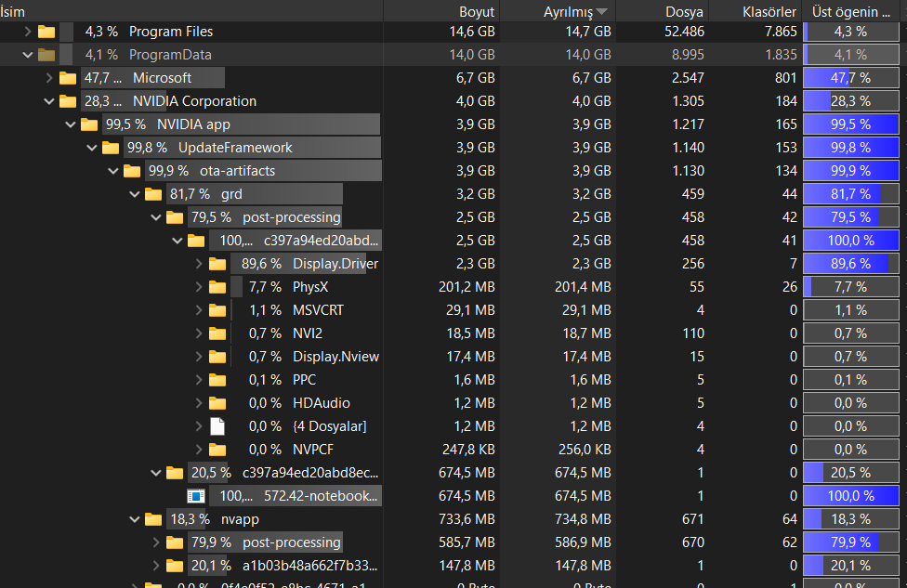
Task: Click the NVI2 folder icon
Action: pyautogui.click(x=217, y=333)
